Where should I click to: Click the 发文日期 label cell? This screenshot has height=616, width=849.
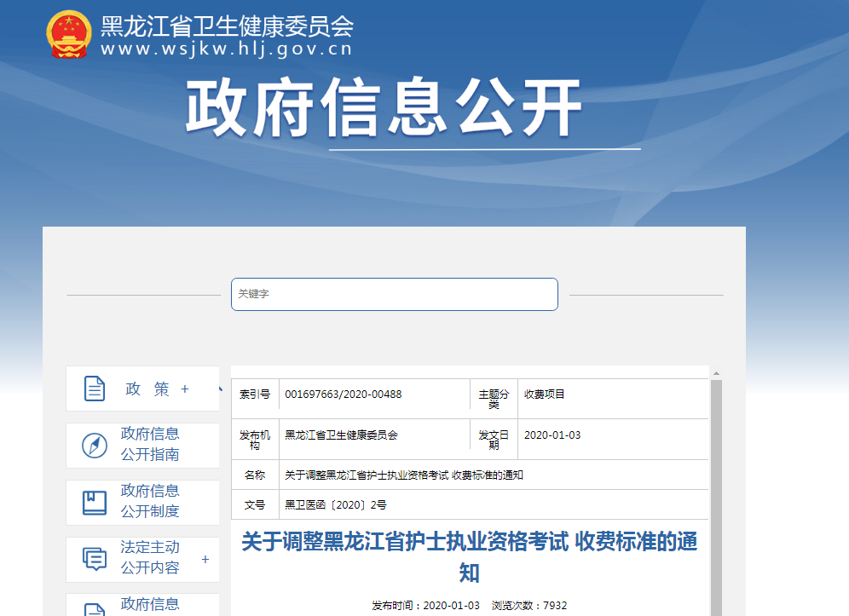(x=494, y=440)
